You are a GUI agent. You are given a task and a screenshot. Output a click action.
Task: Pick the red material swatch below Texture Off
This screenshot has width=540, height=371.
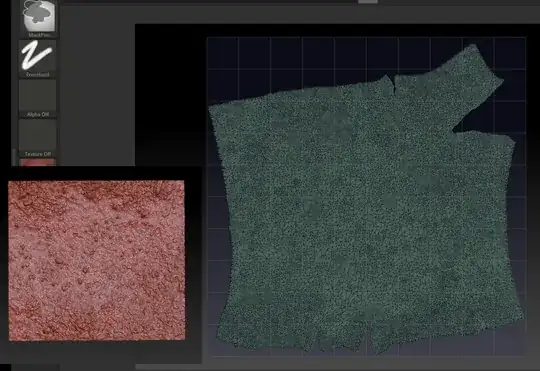pos(38,162)
